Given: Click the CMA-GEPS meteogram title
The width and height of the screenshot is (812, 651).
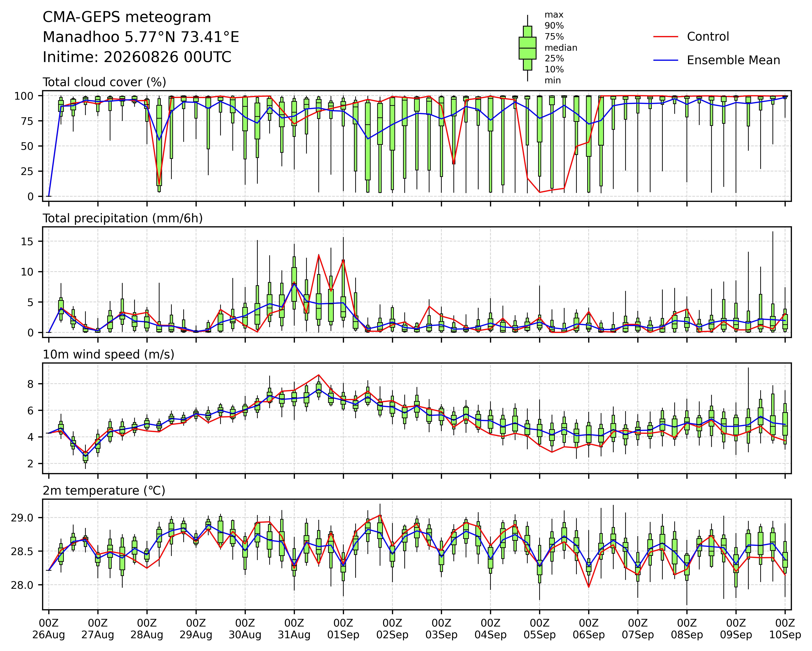Looking at the screenshot, I should pyautogui.click(x=127, y=17).
